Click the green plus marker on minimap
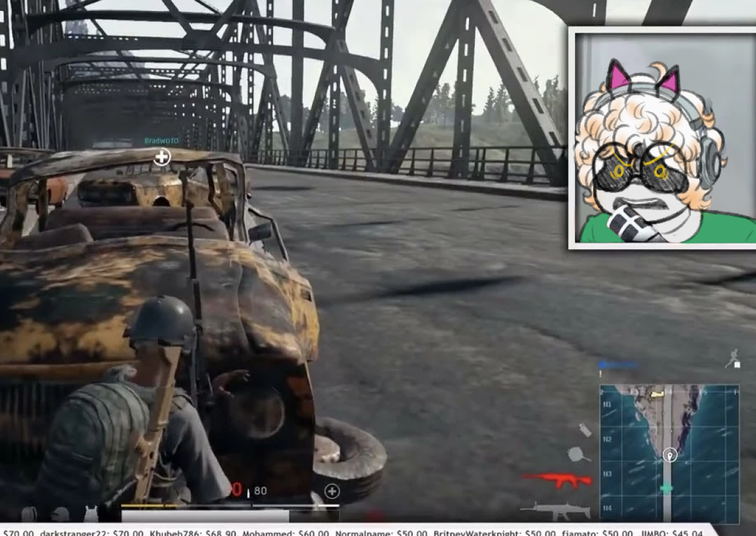The width and height of the screenshot is (756, 536). 667,488
